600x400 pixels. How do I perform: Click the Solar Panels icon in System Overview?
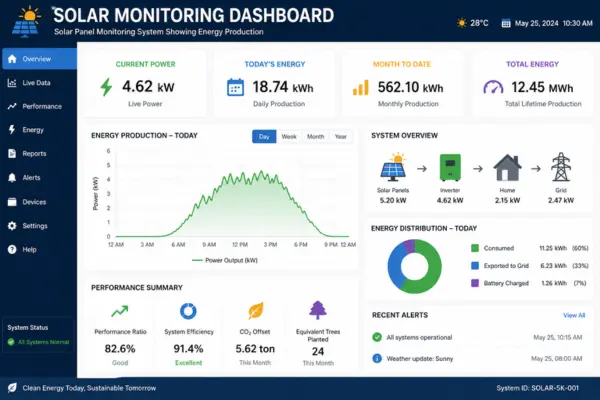[x=393, y=167]
